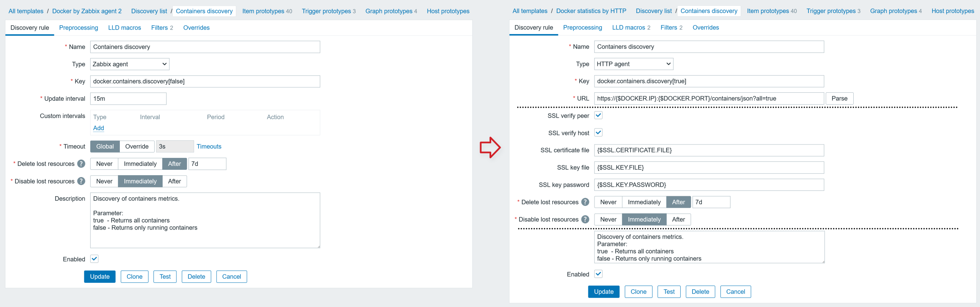This screenshot has width=980, height=307.
Task: Uncheck the SSL verify host checkbox
Action: click(598, 133)
